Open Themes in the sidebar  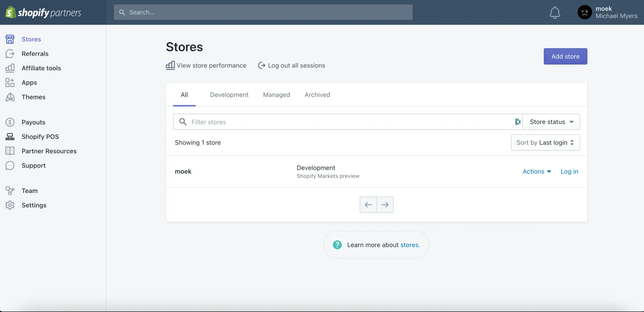(x=33, y=97)
